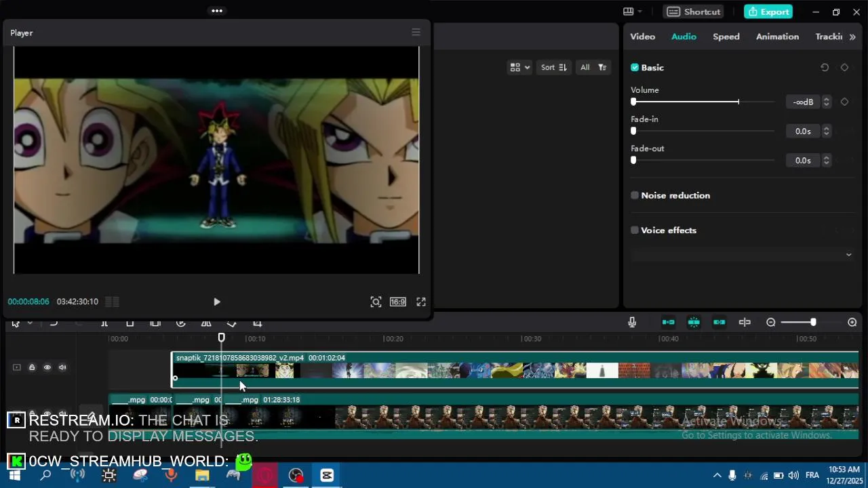
Task: Reset the Basic audio settings
Action: [825, 68]
